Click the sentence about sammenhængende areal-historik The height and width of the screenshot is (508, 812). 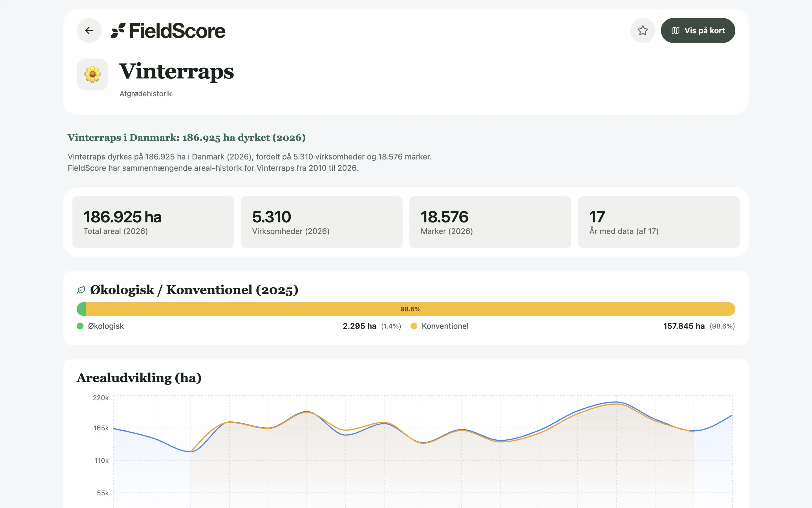point(213,168)
